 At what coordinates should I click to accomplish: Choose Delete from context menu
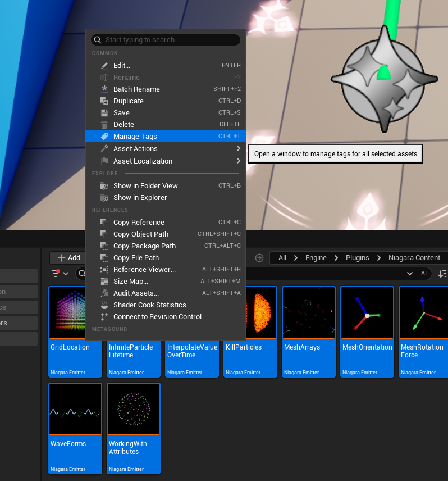[x=166, y=125]
